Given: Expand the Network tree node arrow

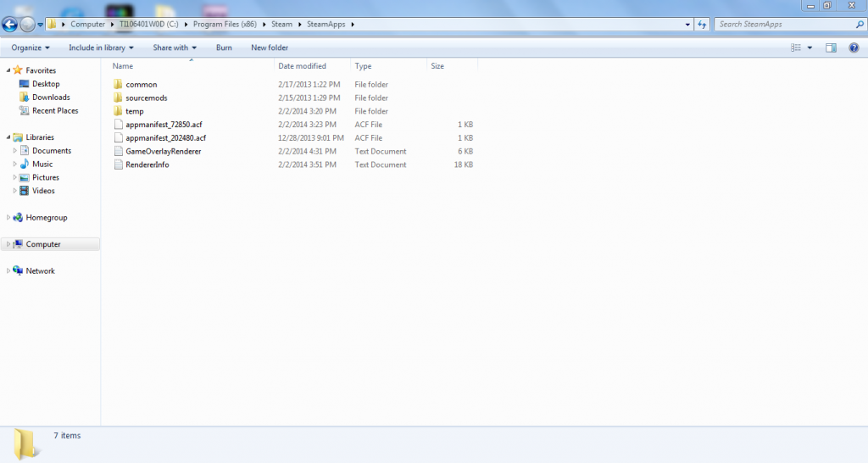Looking at the screenshot, I should click(x=8, y=271).
